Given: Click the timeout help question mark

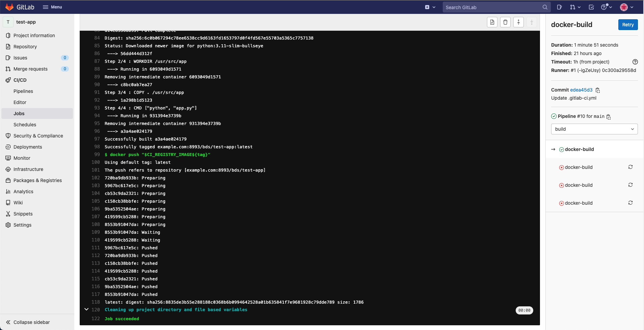Looking at the screenshot, I should click(x=635, y=62).
